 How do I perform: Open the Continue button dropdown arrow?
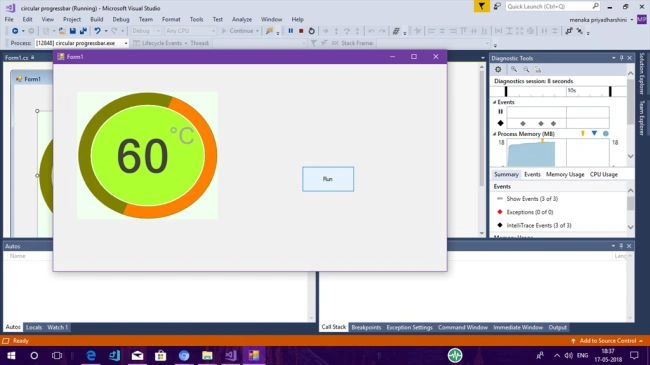pyautogui.click(x=257, y=31)
